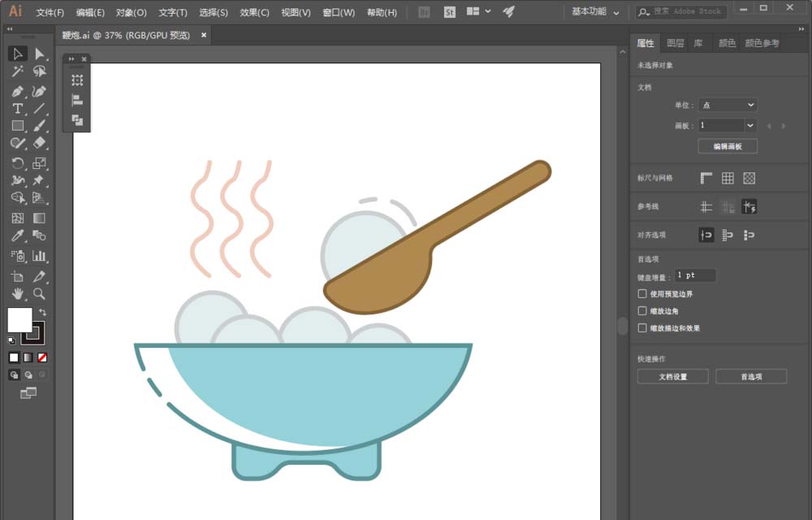Select the Eyedropper tool
The height and width of the screenshot is (520, 812).
[x=18, y=236]
